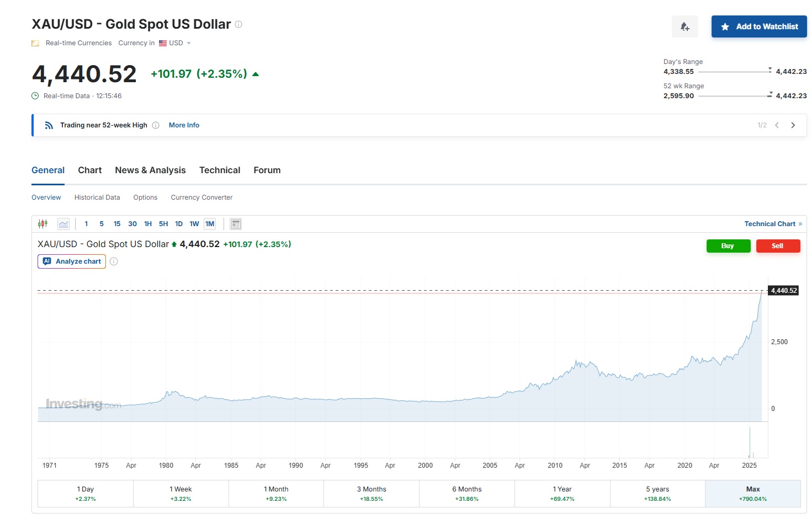Select the 5-minute chart interval
The height and width of the screenshot is (524, 812).
pos(102,224)
